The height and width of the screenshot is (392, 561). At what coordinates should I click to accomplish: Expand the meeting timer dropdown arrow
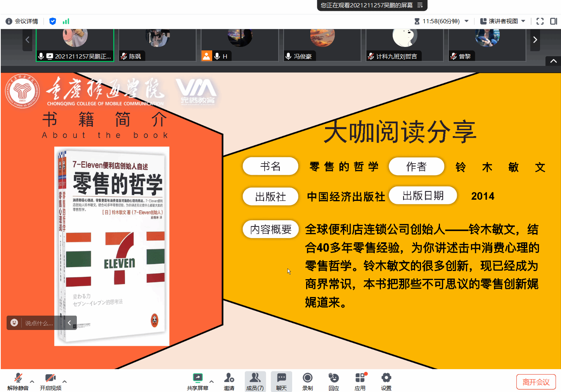point(467,21)
